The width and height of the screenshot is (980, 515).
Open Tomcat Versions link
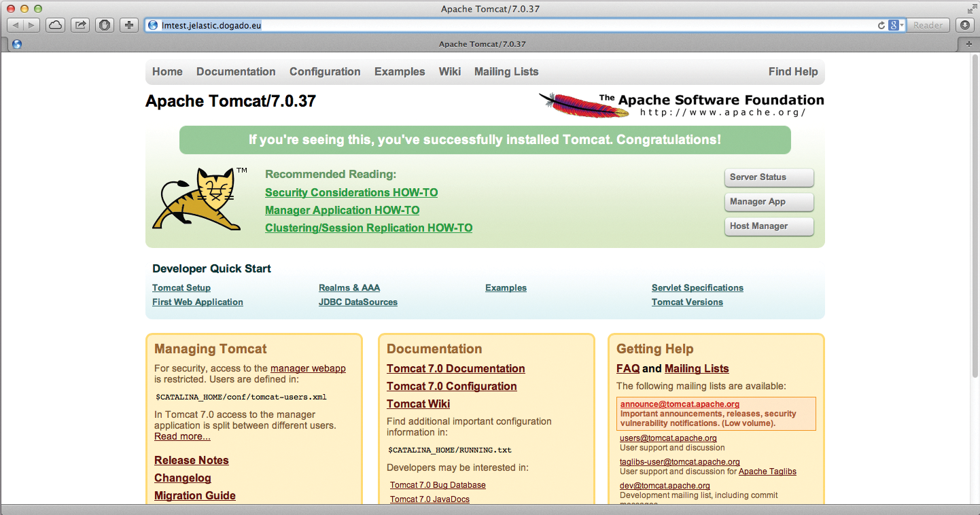tap(687, 302)
